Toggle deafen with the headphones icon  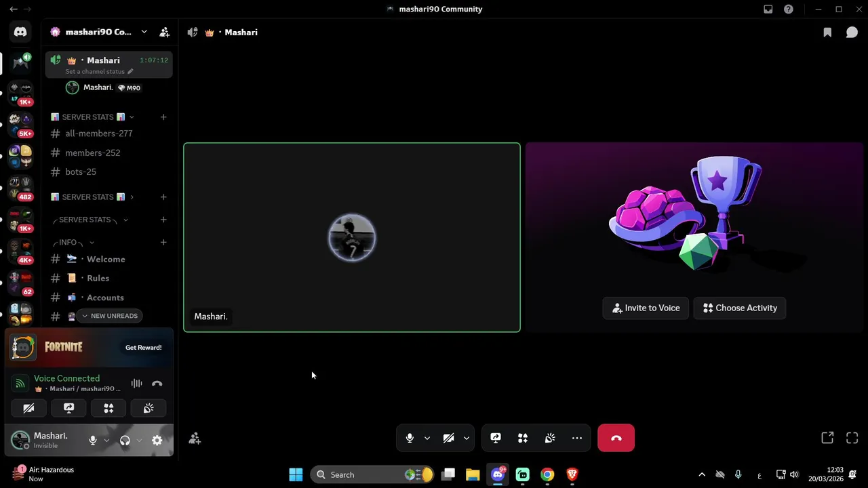click(x=125, y=441)
